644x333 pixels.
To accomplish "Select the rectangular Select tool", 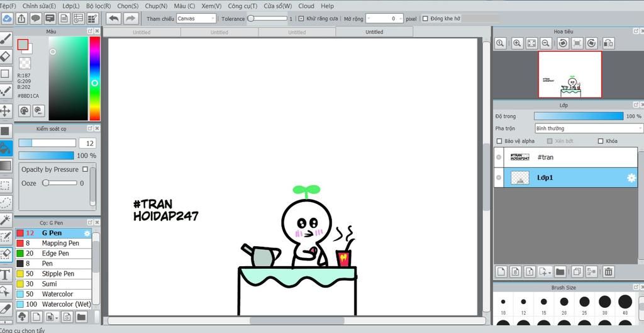I will [5, 186].
